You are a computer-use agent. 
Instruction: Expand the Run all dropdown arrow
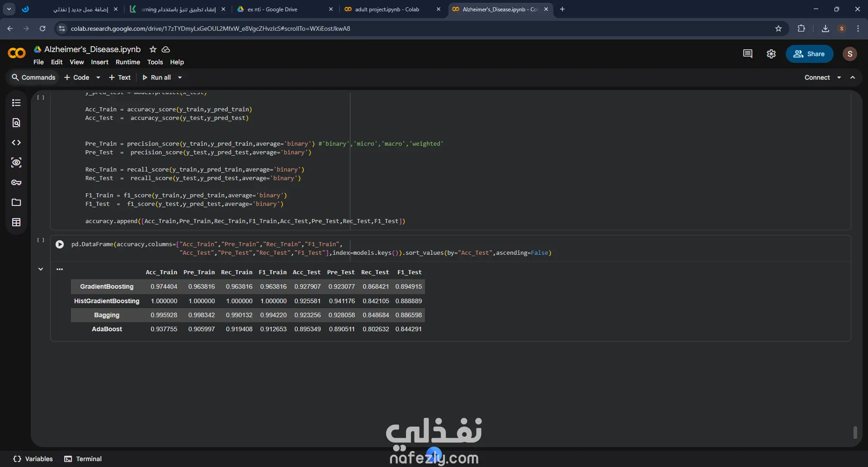[179, 78]
